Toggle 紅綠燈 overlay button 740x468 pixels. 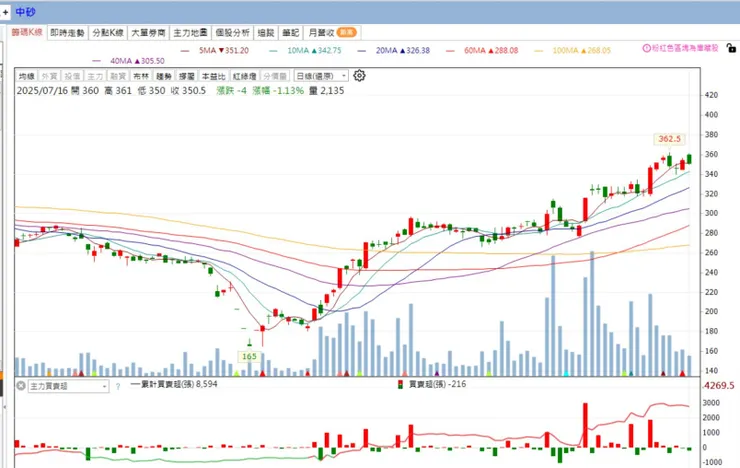(244, 76)
